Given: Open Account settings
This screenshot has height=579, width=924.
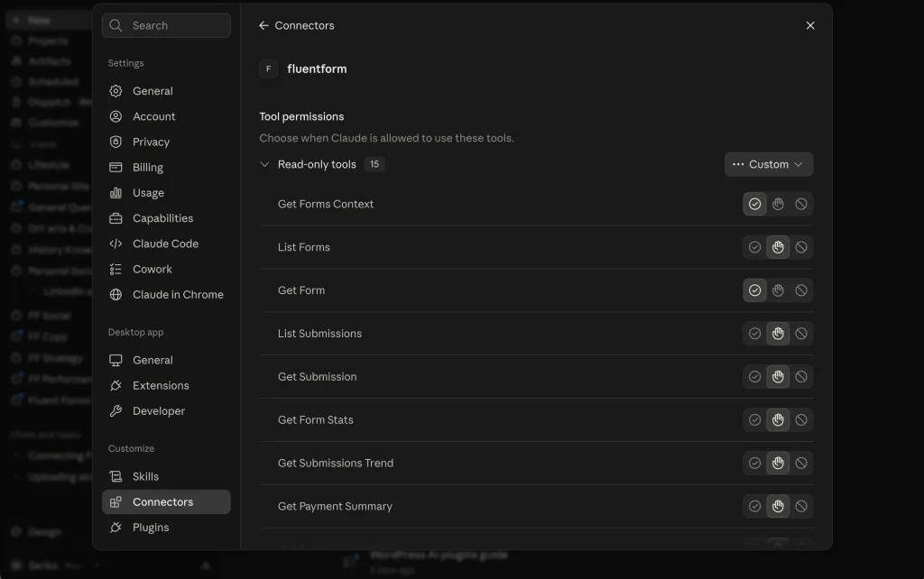Looking at the screenshot, I should click(x=166, y=116).
